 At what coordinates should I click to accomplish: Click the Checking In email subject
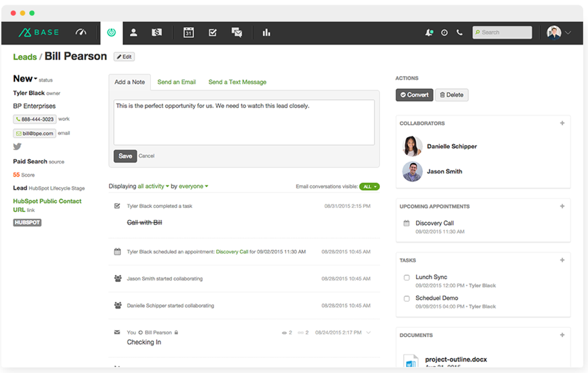(144, 342)
